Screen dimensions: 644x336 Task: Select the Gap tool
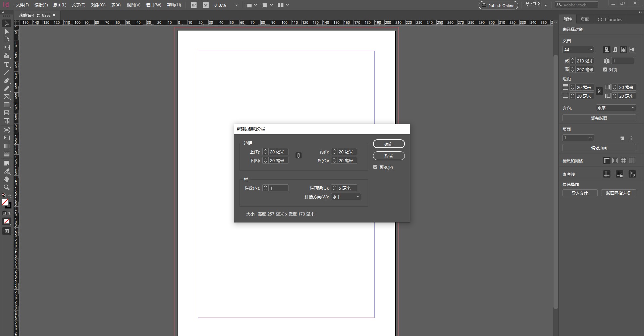coord(6,47)
